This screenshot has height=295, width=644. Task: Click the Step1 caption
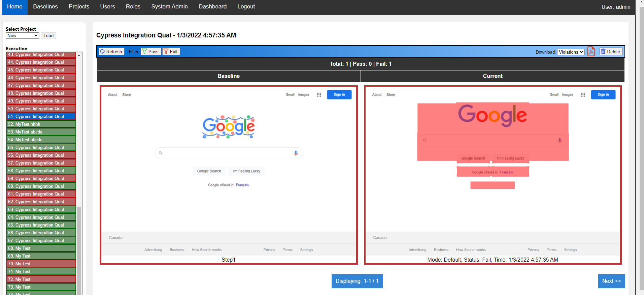coord(229,260)
